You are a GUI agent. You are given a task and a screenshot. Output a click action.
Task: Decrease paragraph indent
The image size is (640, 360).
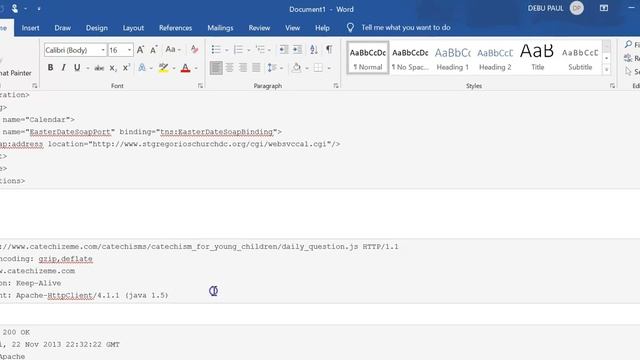click(x=284, y=50)
